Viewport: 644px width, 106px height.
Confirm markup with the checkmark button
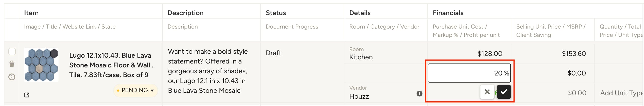(x=504, y=92)
